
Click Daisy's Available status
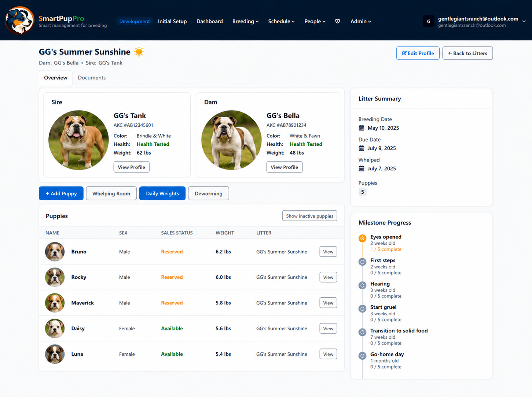pos(172,329)
